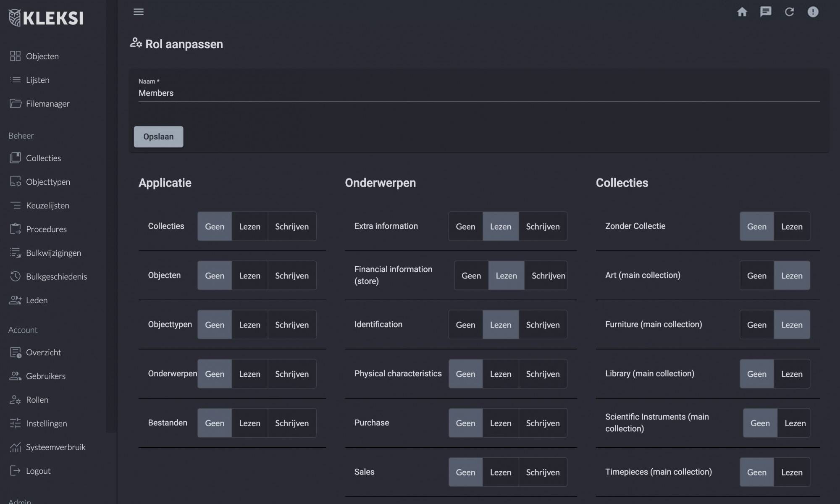Set Collecties application permission to Schrijven
Screen dimensions: 840x504
pyautogui.click(x=291, y=226)
